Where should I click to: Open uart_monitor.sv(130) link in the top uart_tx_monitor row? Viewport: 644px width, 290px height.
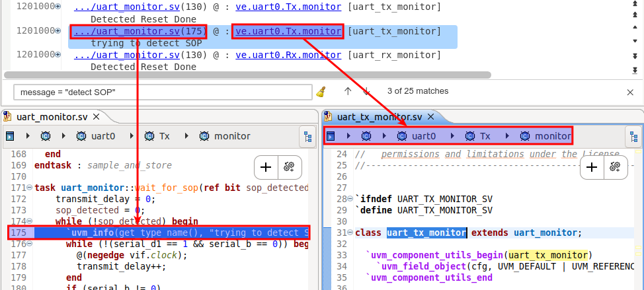click(140, 7)
